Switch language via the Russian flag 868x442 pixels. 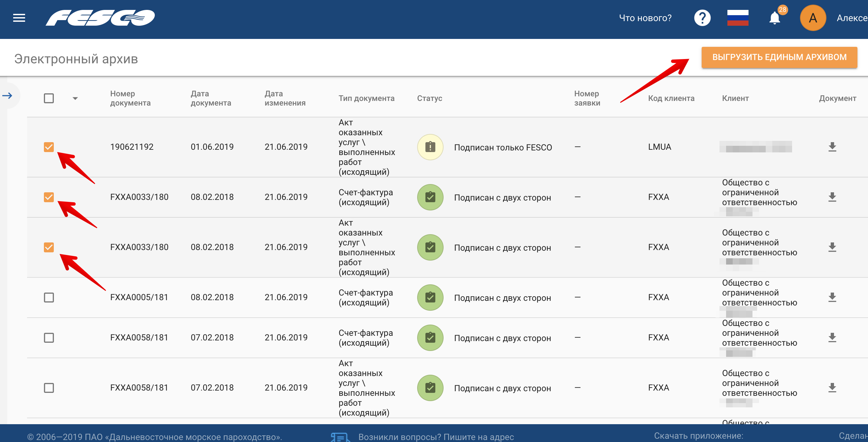(x=738, y=18)
